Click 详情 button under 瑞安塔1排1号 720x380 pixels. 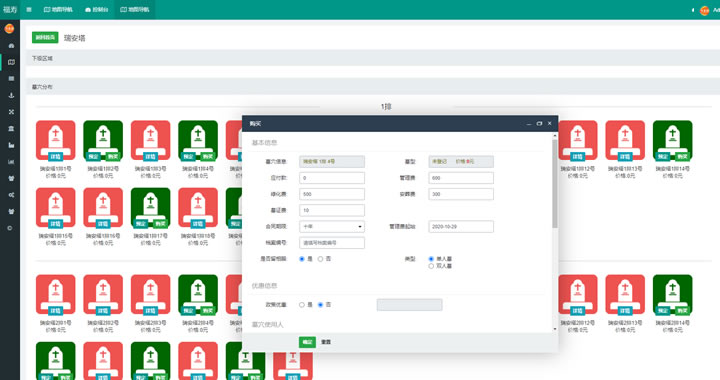[x=56, y=156]
